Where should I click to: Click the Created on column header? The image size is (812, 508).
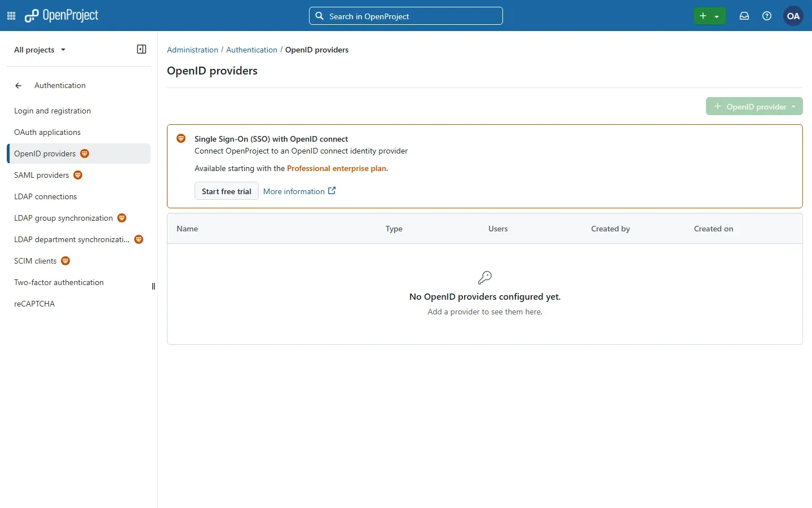714,229
